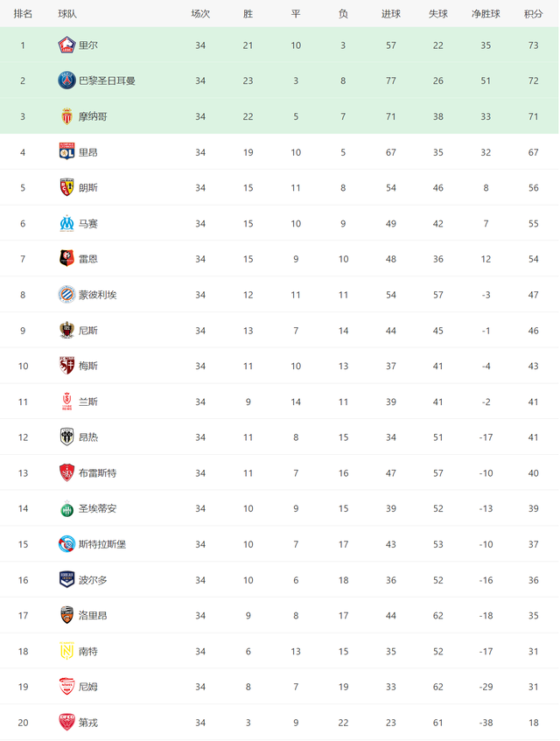Click the Saint-Étienne (圣埃蒂安) green badge
This screenshot has height=741, width=560.
coord(66,508)
